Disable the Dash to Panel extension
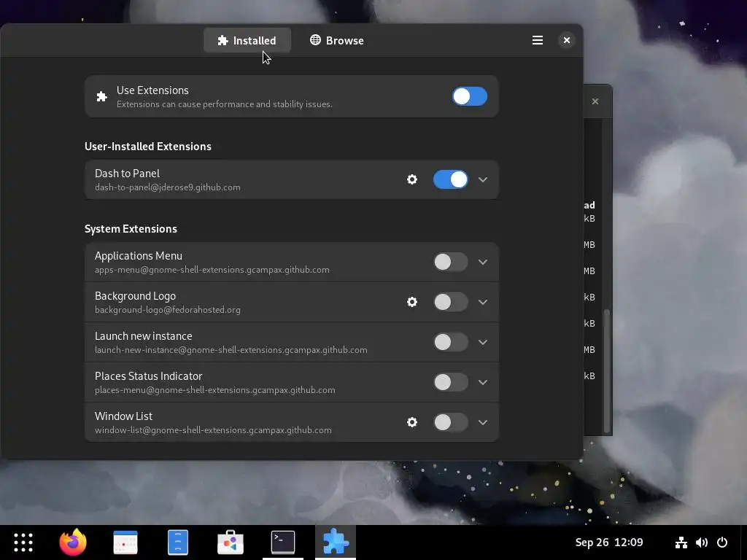The height and width of the screenshot is (560, 747). click(451, 179)
